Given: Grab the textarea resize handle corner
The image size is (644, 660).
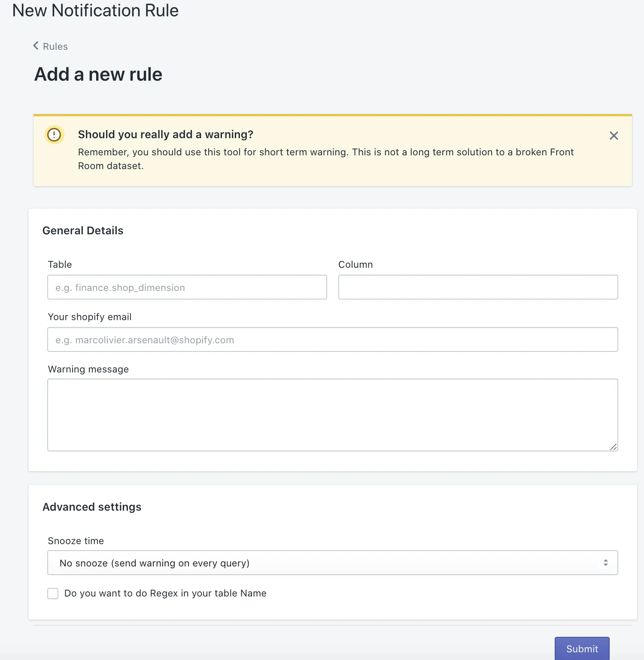Looking at the screenshot, I should coord(614,447).
